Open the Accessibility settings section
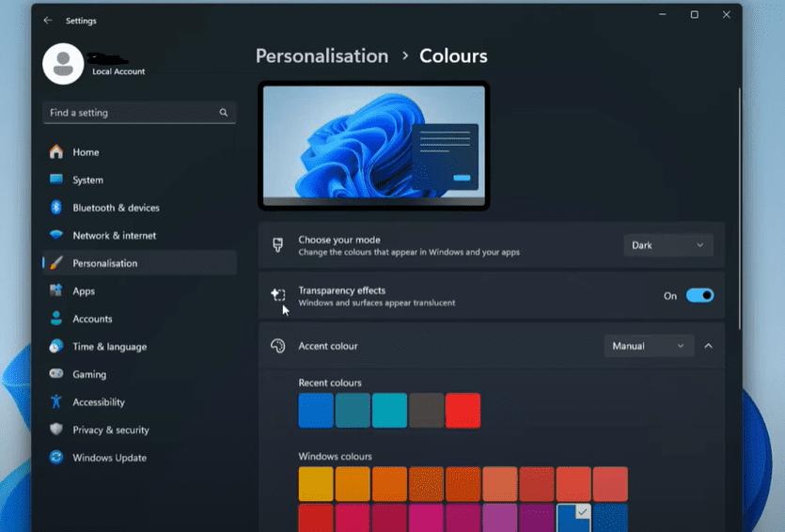Viewport: 785px width, 532px height. (x=99, y=402)
